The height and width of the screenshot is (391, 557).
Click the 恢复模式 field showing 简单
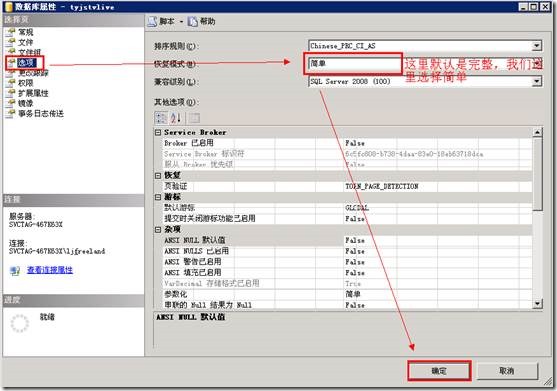click(x=354, y=64)
